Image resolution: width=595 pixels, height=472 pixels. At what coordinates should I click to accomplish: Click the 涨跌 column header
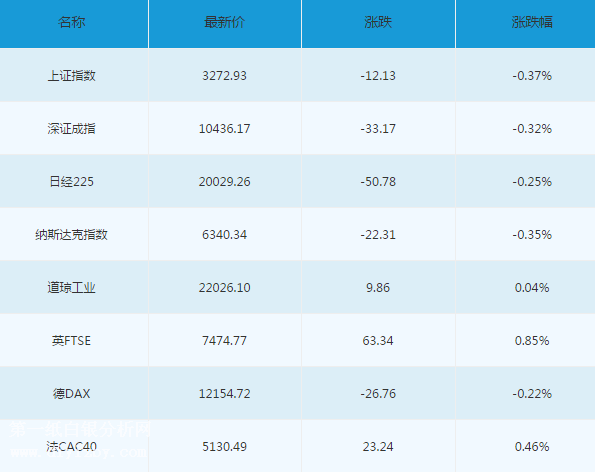[378, 22]
